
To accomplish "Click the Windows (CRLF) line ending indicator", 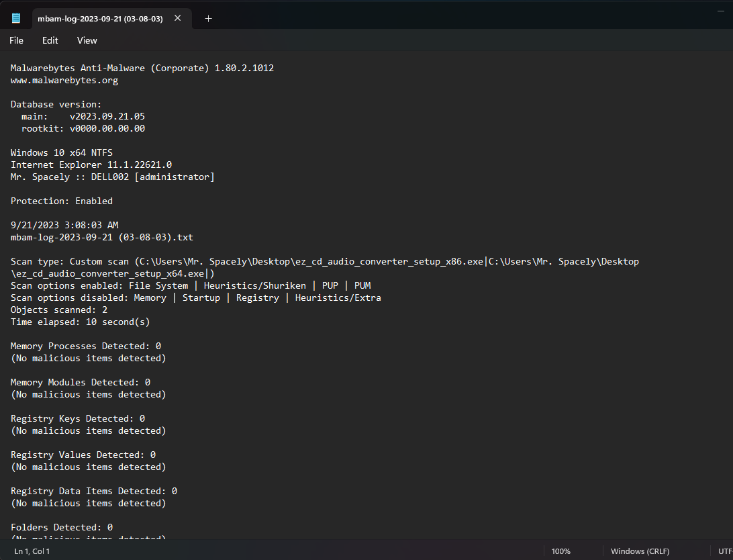I will (640, 551).
